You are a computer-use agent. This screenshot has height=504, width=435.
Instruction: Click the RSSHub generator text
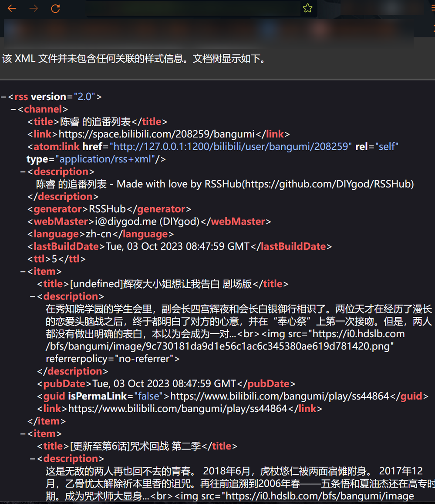[x=107, y=209]
